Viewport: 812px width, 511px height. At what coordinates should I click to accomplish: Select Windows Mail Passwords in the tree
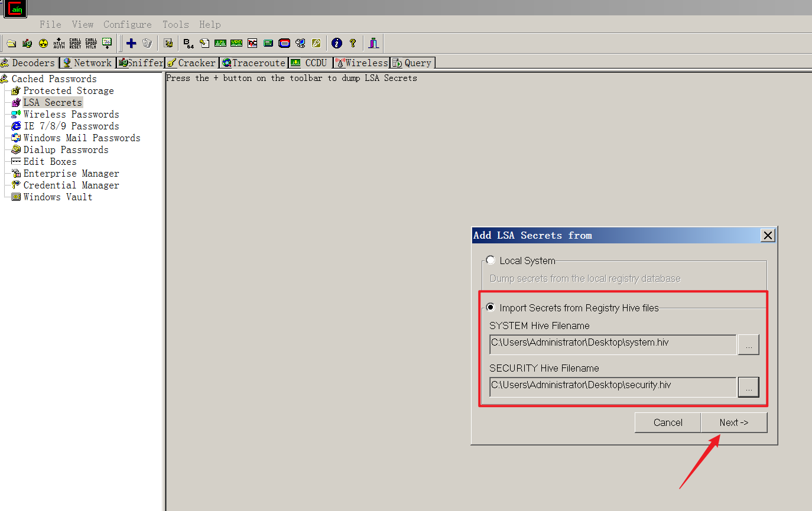click(82, 138)
